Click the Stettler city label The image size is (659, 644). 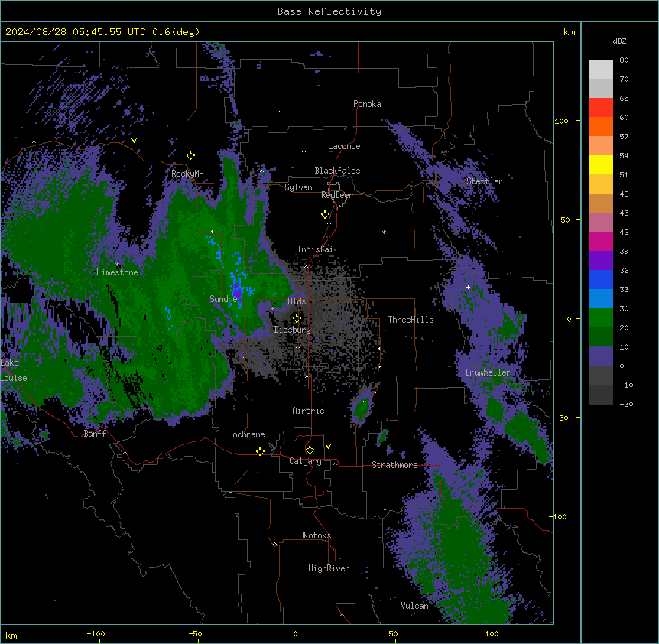(x=485, y=181)
